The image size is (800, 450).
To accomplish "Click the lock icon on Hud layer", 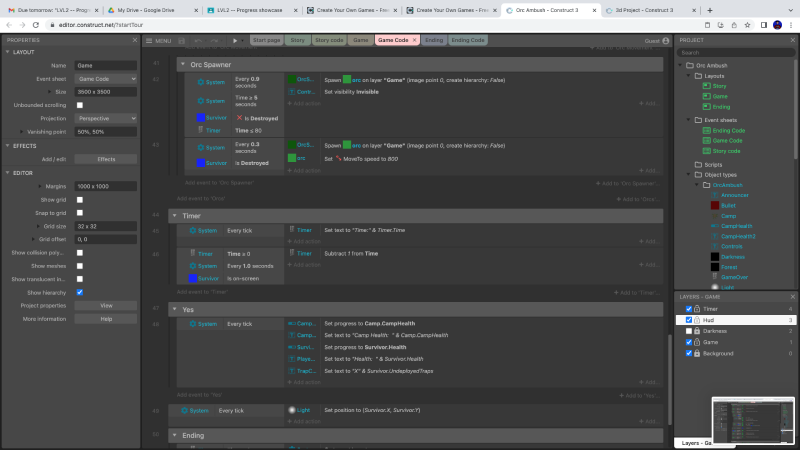I will (x=697, y=320).
